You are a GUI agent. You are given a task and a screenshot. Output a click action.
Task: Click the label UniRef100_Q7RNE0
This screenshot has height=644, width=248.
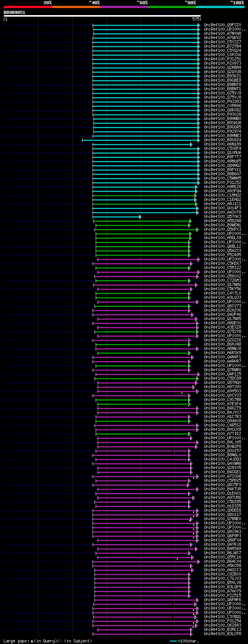click(222, 519)
